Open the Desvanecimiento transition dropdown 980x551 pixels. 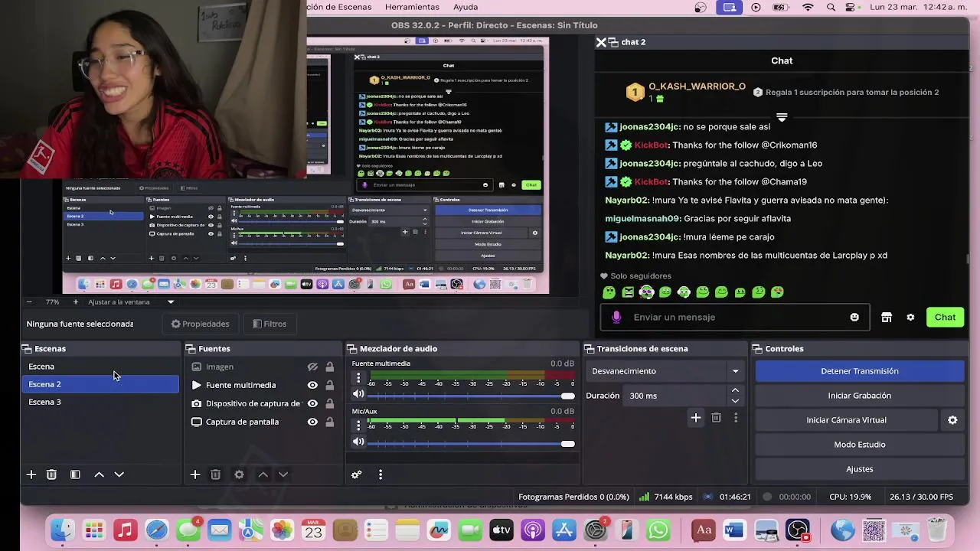tap(665, 371)
